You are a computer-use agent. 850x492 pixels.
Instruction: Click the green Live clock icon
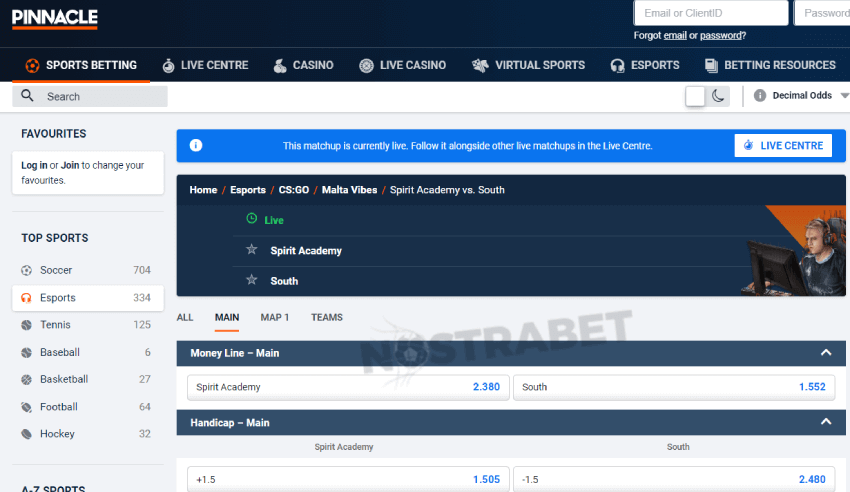pyautogui.click(x=252, y=218)
